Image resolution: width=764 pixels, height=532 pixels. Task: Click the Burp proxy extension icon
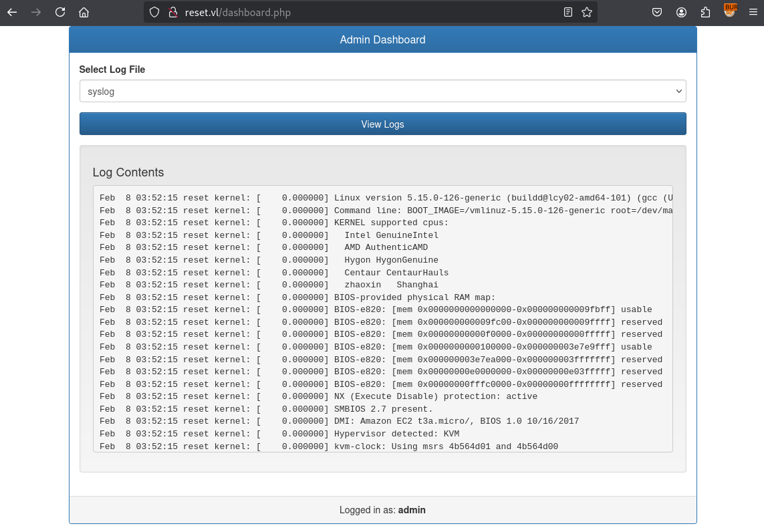tap(729, 11)
